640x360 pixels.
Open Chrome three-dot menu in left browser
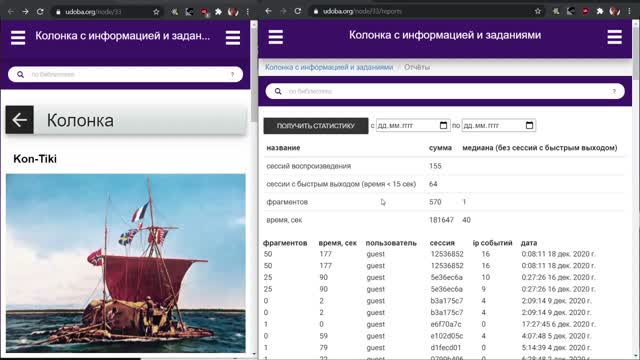pos(247,12)
